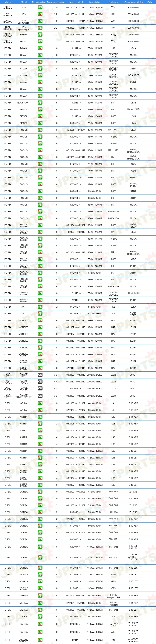Select the SPIDER model cell
Image resolution: width=156 pixels, height=644 pixels.
24,41
